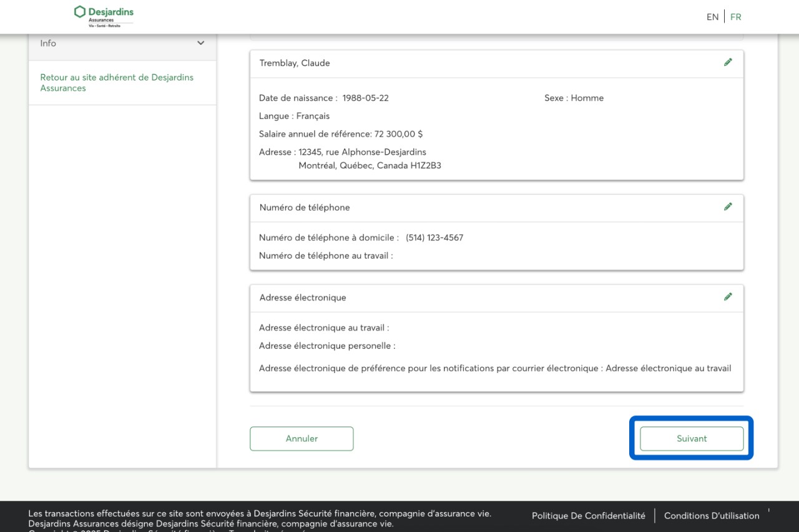This screenshot has height=532, width=799.
Task: Edit Adresse électronique using pencil icon
Action: (x=727, y=297)
